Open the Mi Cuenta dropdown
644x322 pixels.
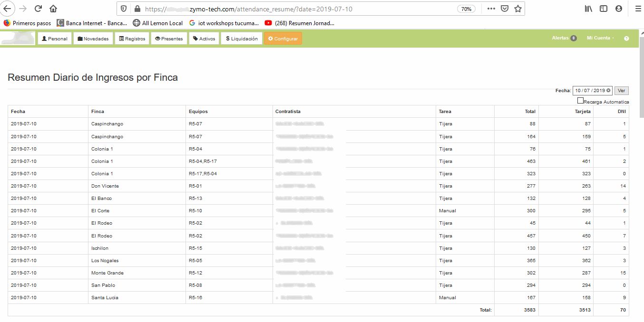[x=598, y=38]
